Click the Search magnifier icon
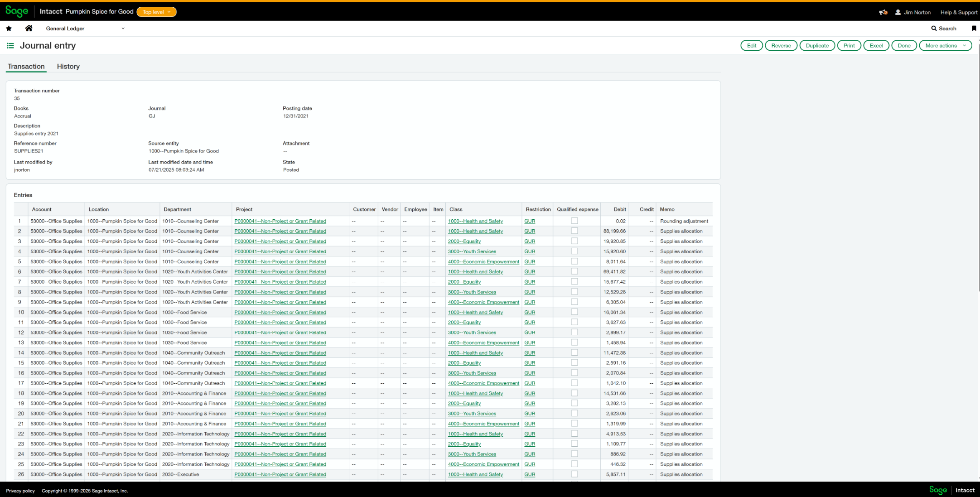Viewport: 980px width, 497px height. (x=934, y=29)
